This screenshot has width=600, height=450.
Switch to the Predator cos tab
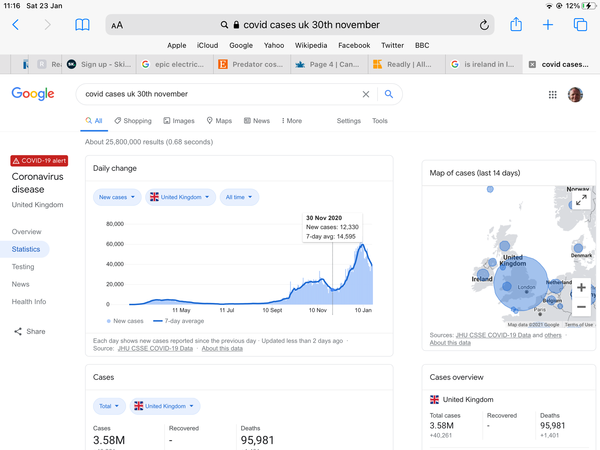pos(253,64)
